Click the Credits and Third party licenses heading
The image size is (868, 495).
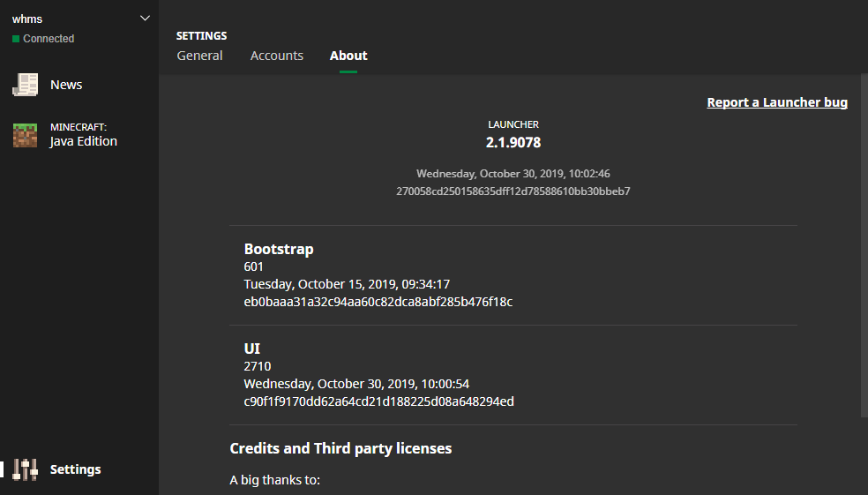pyautogui.click(x=340, y=448)
